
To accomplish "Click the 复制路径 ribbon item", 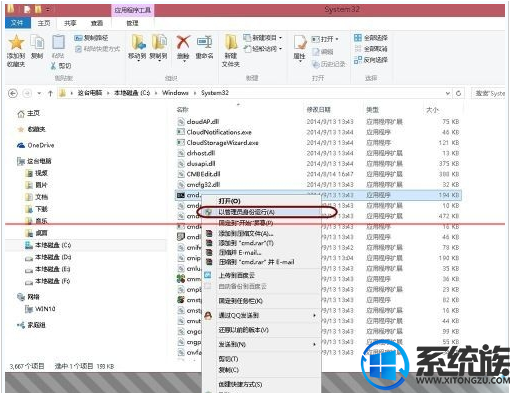I will 91,38.
